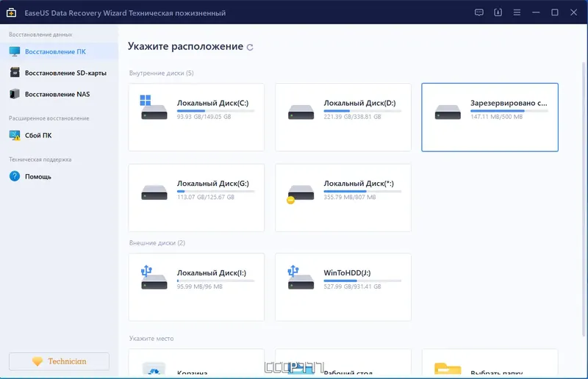This screenshot has height=379, width=588.
Task: Open Сбой ПК recovery section
Action: pos(60,135)
